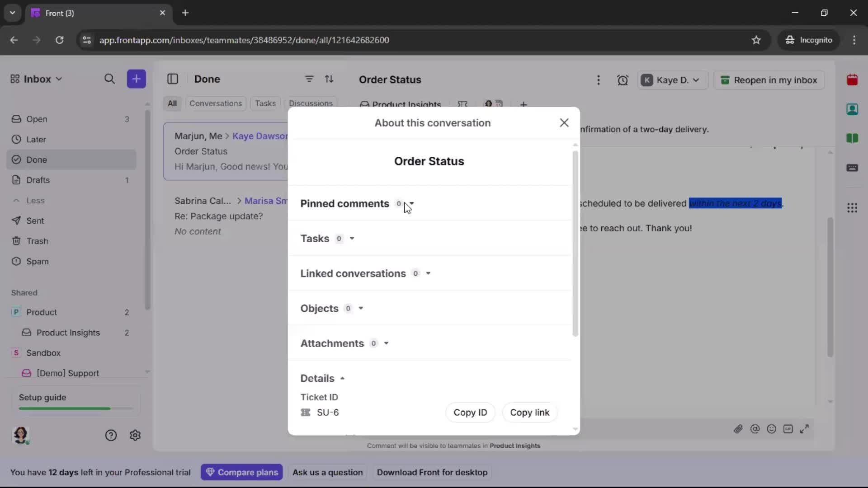Open Compare plans

click(242, 472)
